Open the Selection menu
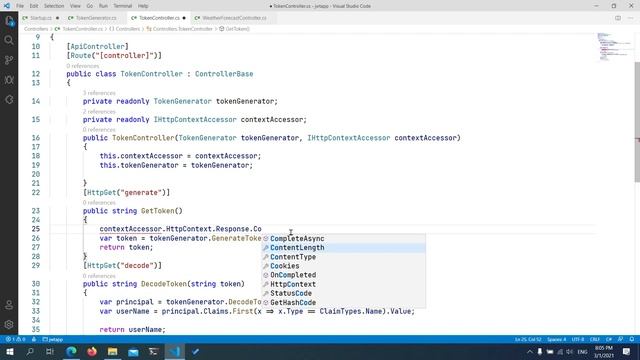This screenshot has height=360, width=640. 54,6
